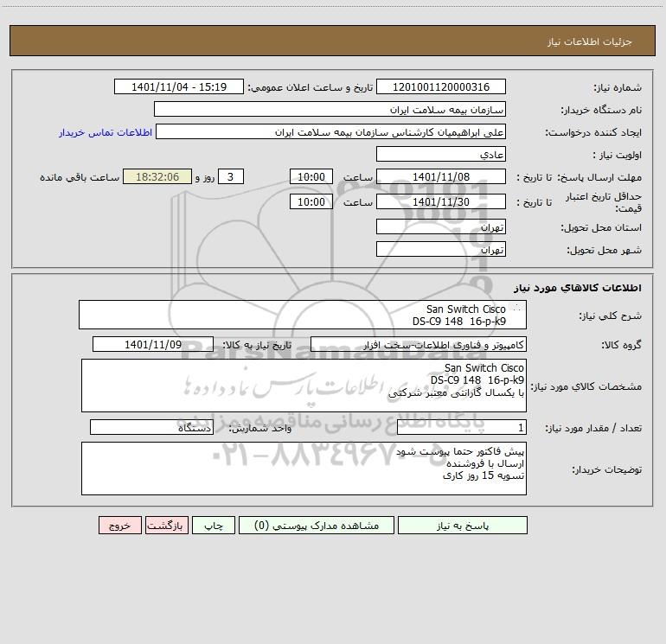Click label استان محل تحویل
Viewport: 666px width, 644px height.
pyautogui.click(x=601, y=227)
